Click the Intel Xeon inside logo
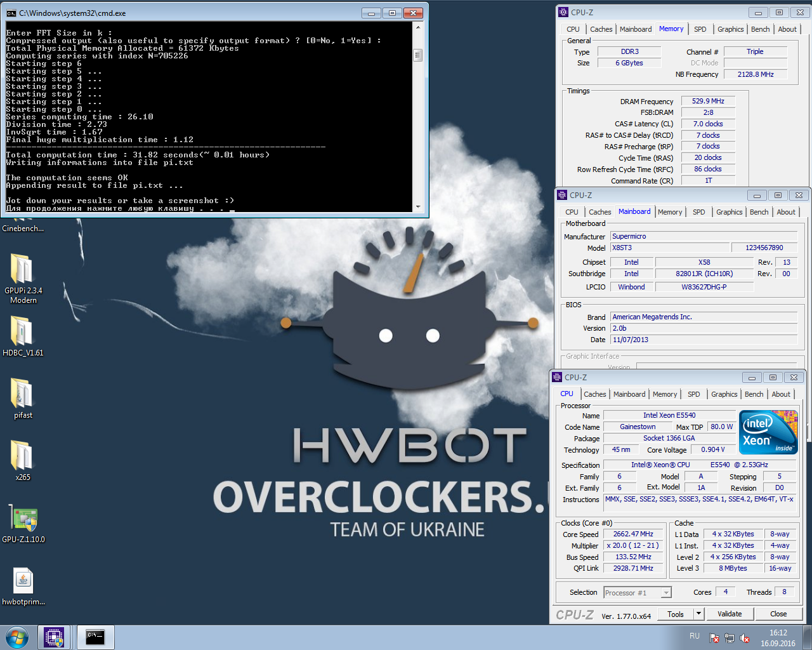 coord(768,432)
